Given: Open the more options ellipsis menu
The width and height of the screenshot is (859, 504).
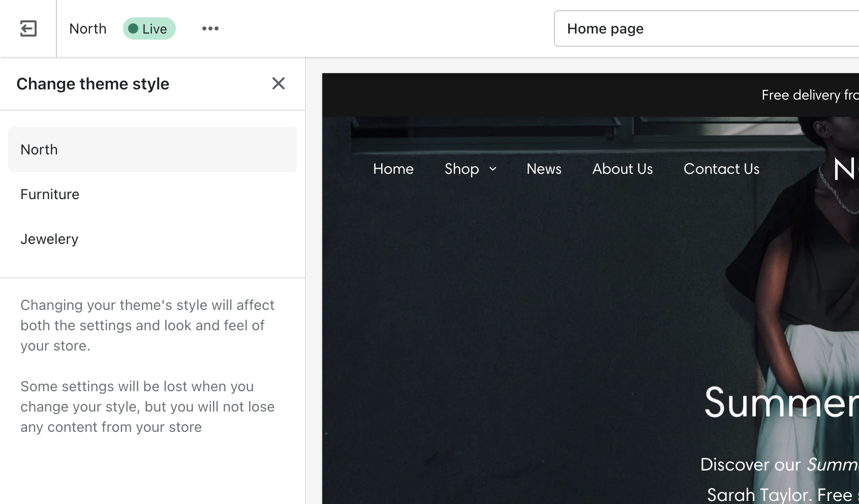Looking at the screenshot, I should pyautogui.click(x=210, y=28).
